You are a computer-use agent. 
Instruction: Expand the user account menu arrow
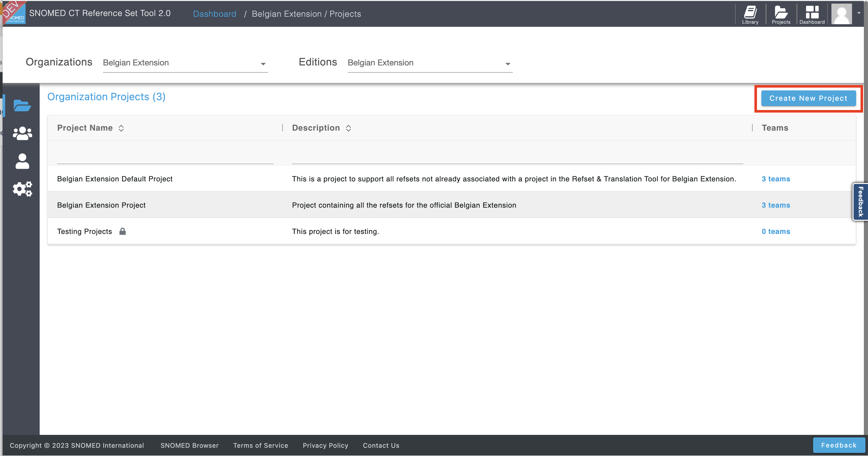pos(859,13)
